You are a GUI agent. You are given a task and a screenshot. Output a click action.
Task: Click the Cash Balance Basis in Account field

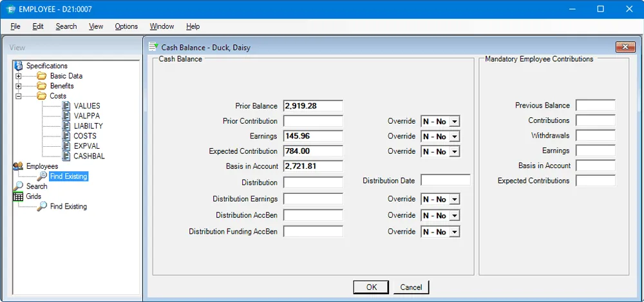(x=313, y=166)
